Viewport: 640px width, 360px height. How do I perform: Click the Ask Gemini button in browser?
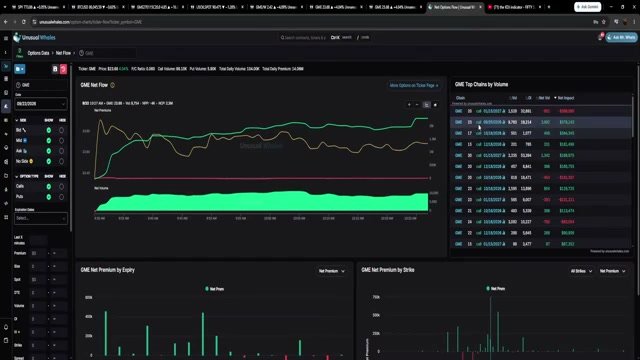pos(587,7)
